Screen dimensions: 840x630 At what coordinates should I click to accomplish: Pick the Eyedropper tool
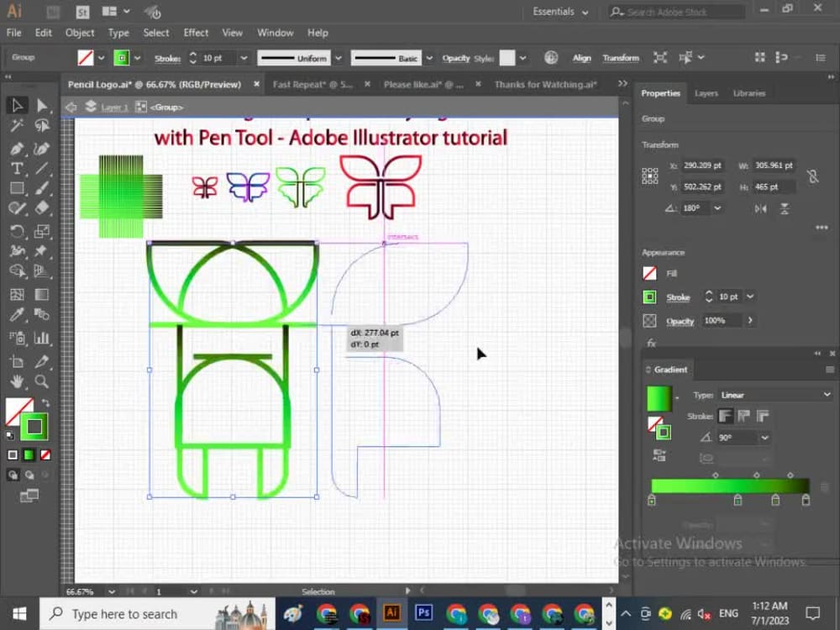coord(17,314)
